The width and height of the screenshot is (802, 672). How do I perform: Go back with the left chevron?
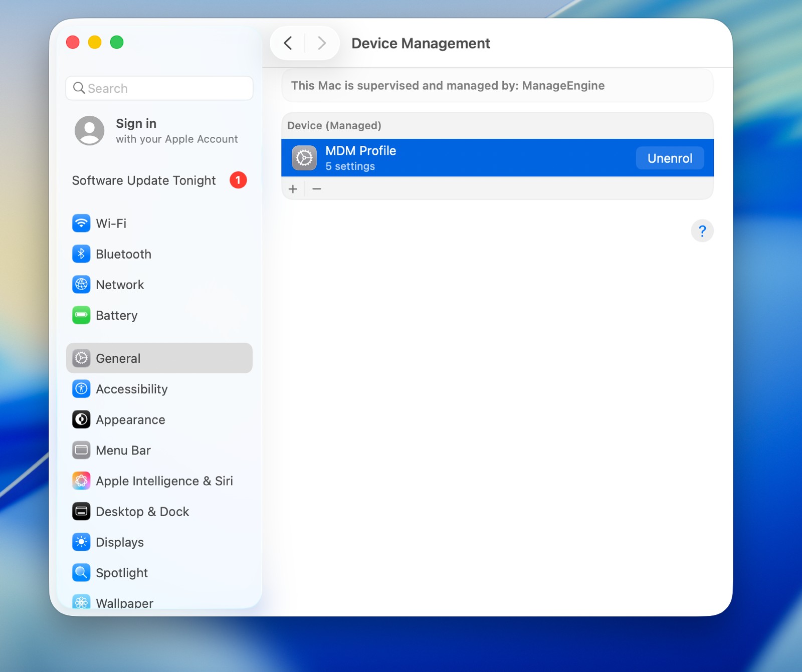pos(288,44)
